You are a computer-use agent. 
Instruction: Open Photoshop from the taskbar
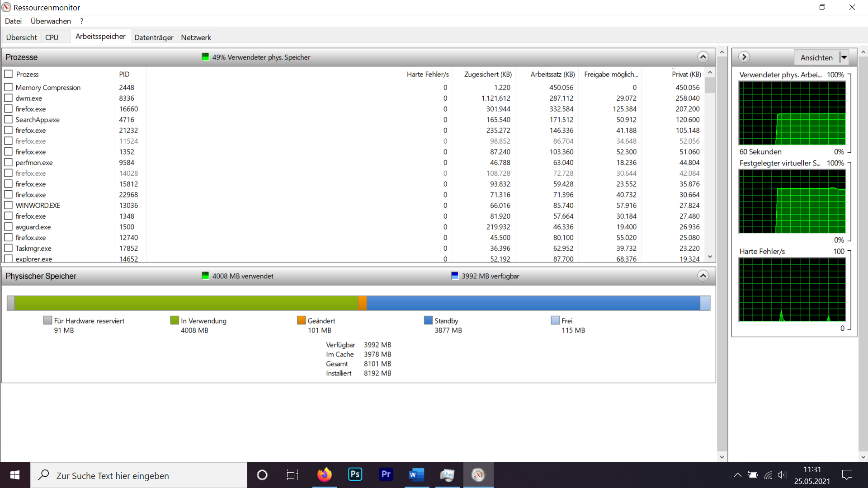(355, 475)
